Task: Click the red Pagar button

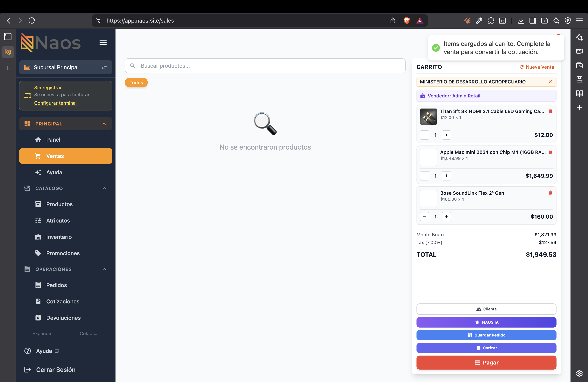Action: pyautogui.click(x=486, y=363)
